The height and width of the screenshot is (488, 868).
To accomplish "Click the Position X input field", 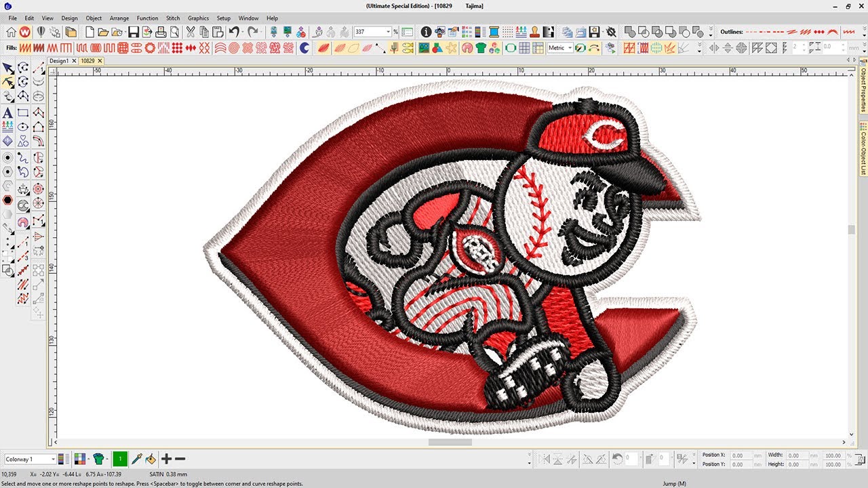I will click(x=741, y=455).
